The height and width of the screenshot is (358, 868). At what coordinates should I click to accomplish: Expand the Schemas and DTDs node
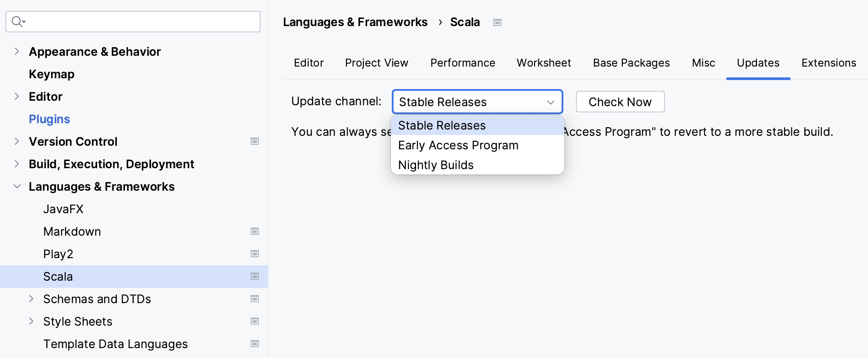point(31,299)
